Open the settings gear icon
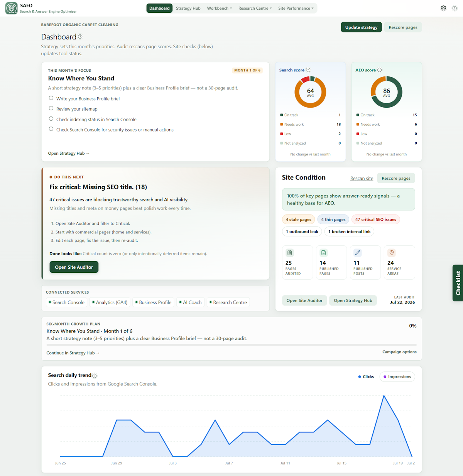This screenshot has height=476, width=463. click(x=443, y=8)
